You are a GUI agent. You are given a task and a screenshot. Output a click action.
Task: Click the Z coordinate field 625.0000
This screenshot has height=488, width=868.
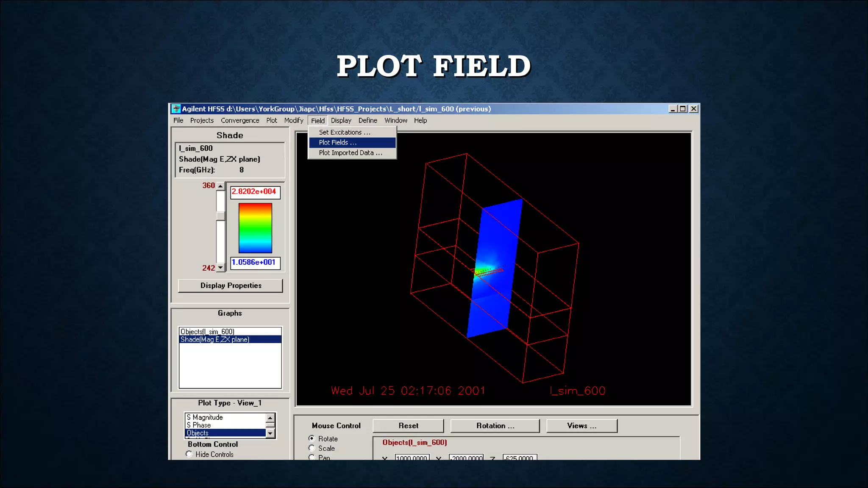click(x=520, y=457)
